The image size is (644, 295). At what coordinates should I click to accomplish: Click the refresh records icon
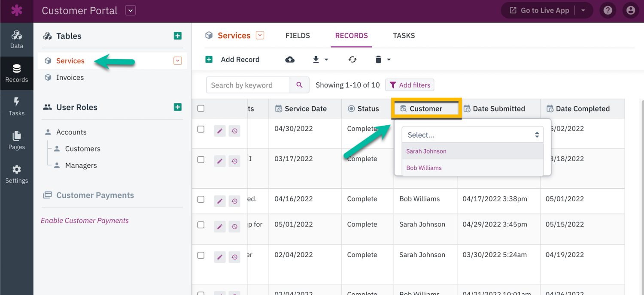[352, 60]
